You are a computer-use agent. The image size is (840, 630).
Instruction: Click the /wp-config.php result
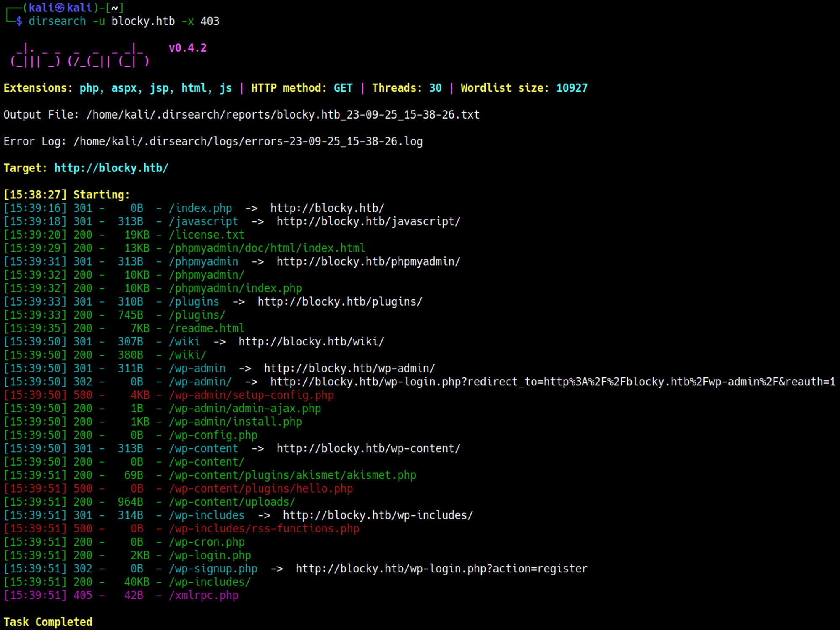click(213, 435)
